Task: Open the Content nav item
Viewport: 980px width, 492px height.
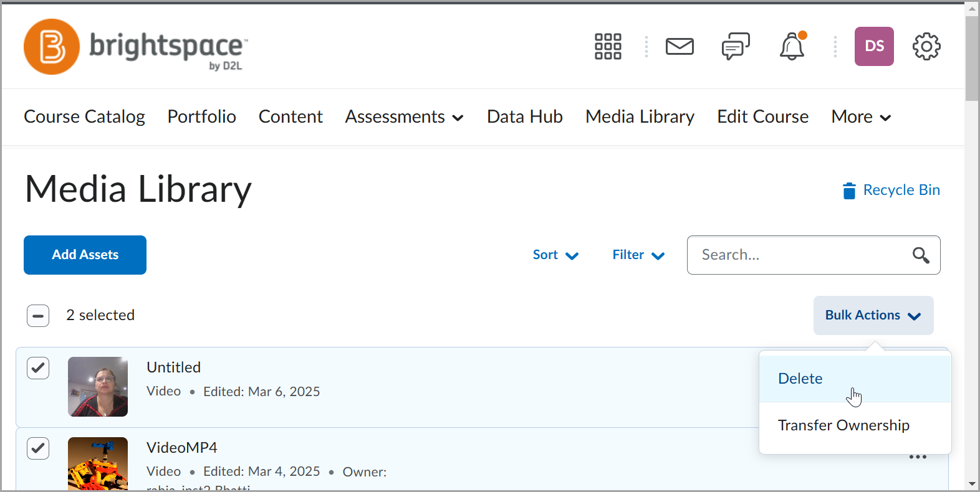Action: click(291, 117)
